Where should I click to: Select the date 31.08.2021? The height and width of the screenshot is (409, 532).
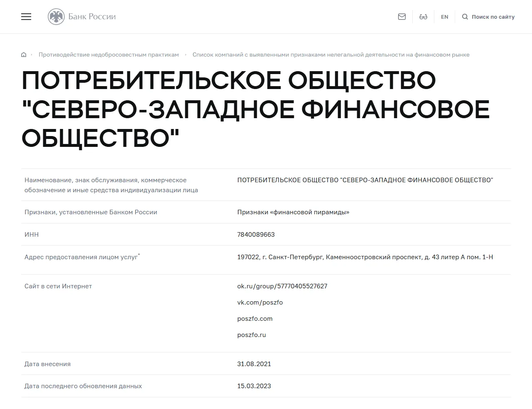[254, 364]
